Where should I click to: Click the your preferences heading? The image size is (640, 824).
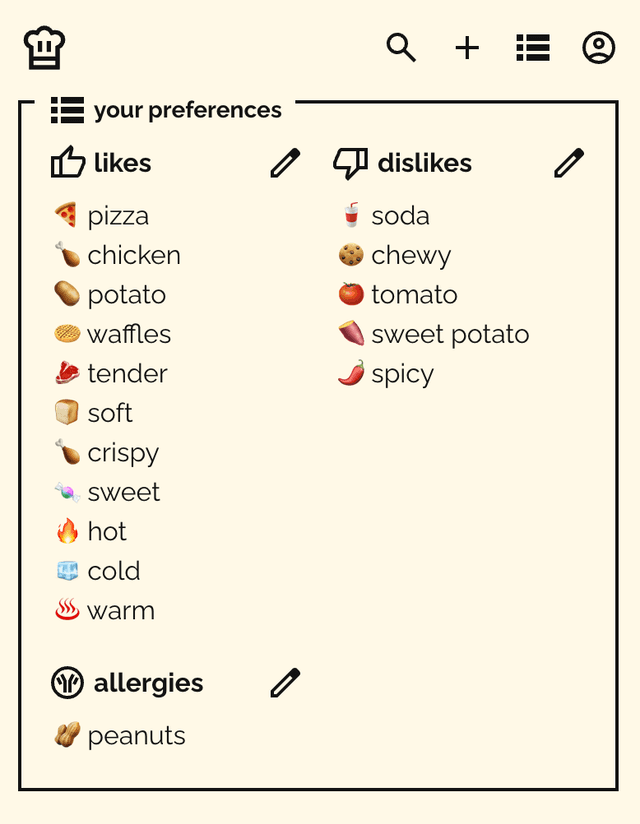point(166,110)
